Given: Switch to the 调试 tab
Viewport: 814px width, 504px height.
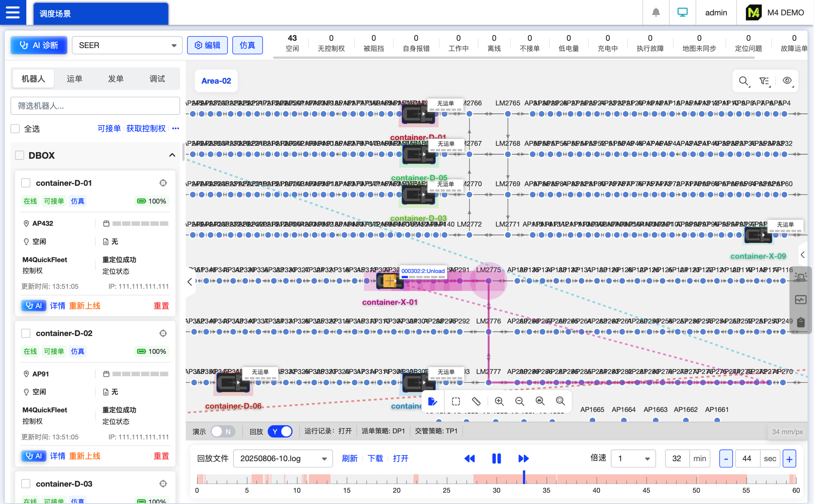Looking at the screenshot, I should pyautogui.click(x=157, y=79).
